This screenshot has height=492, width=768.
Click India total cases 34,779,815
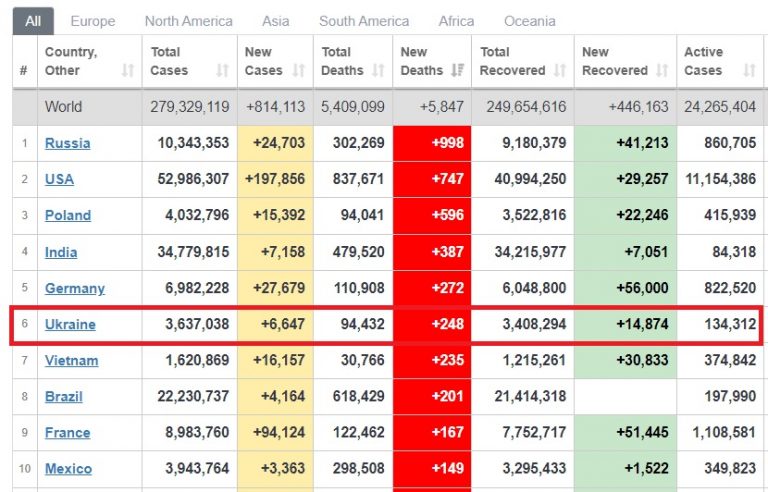click(193, 252)
